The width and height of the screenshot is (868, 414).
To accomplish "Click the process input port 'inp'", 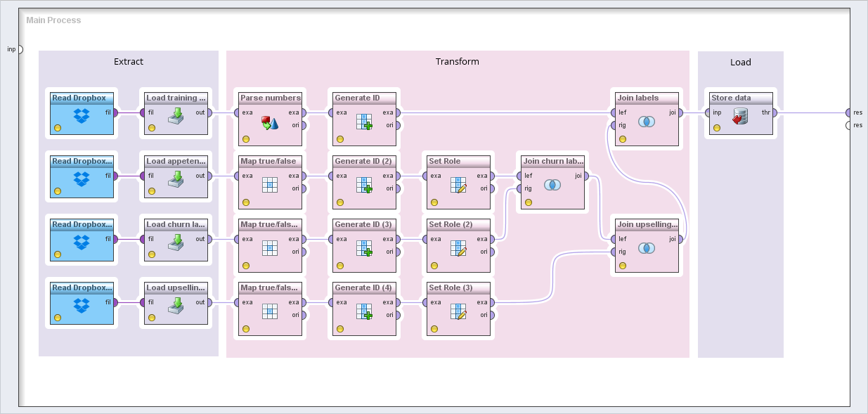I will pyautogui.click(x=19, y=49).
